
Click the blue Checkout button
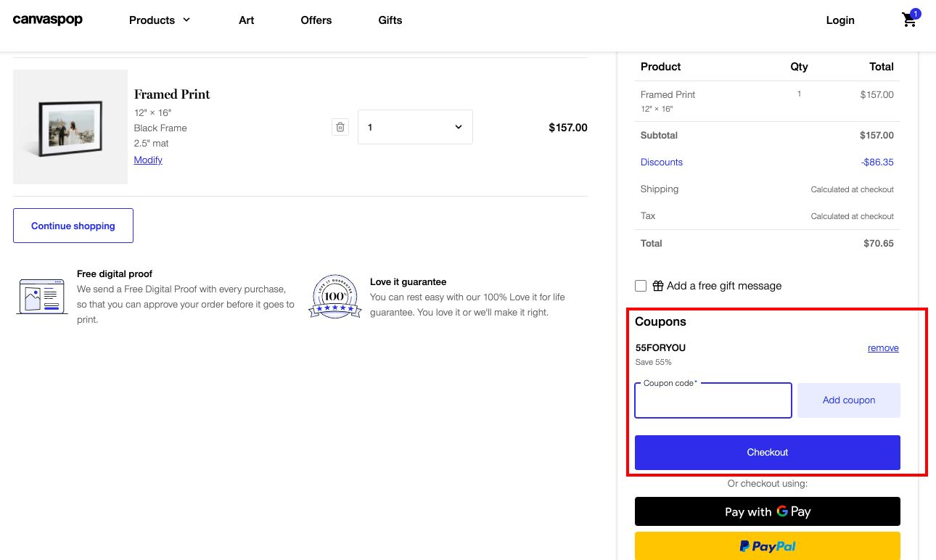pyautogui.click(x=768, y=453)
